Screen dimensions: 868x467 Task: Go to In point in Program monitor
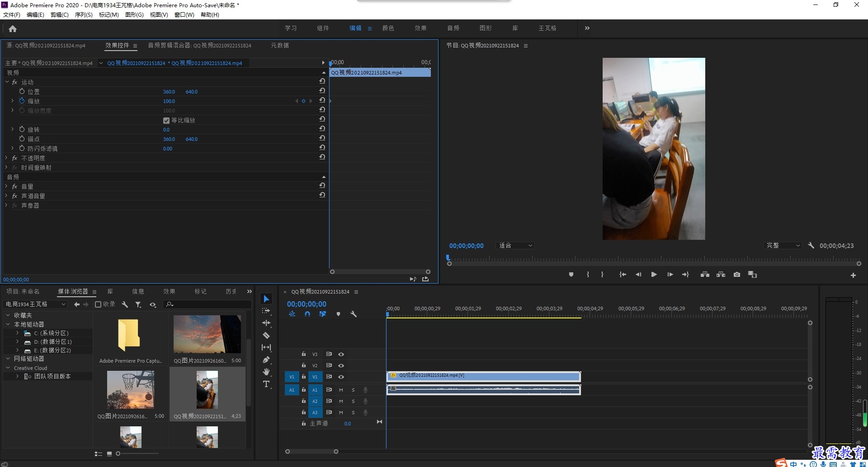point(623,275)
